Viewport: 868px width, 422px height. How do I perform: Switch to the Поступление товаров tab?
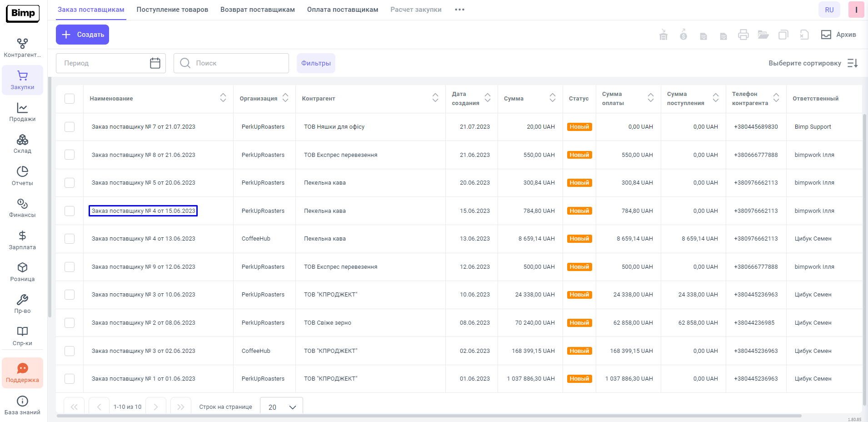(172, 10)
